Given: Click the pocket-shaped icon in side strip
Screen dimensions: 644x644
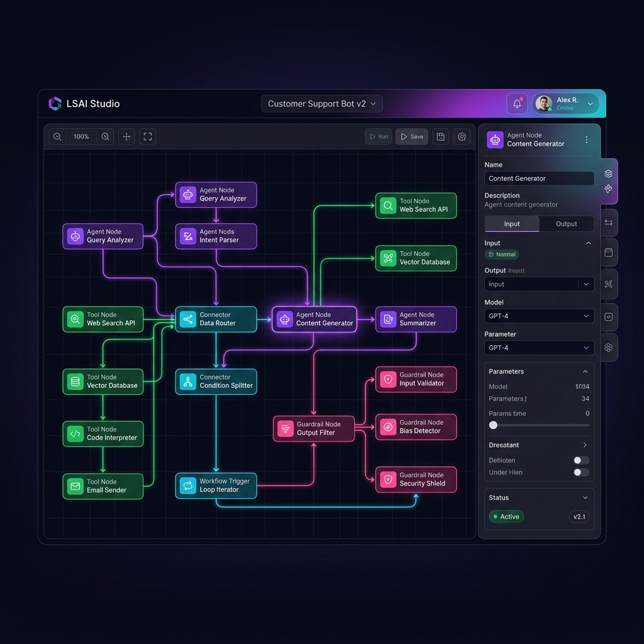Looking at the screenshot, I should click(x=608, y=317).
